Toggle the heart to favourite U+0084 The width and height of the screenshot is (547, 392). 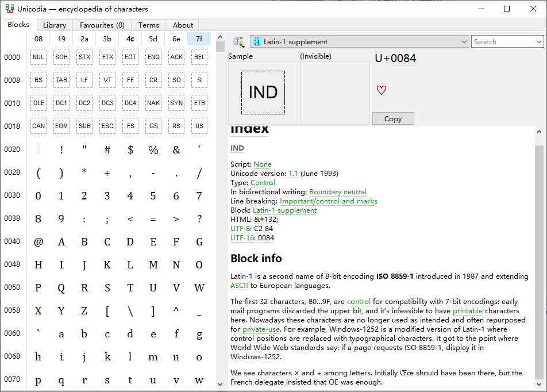pos(382,90)
